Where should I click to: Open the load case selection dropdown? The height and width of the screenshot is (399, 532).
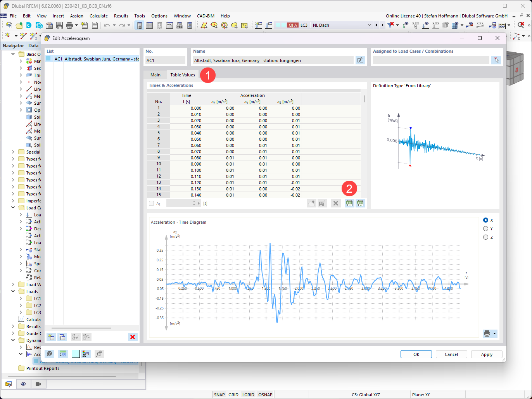(x=369, y=24)
